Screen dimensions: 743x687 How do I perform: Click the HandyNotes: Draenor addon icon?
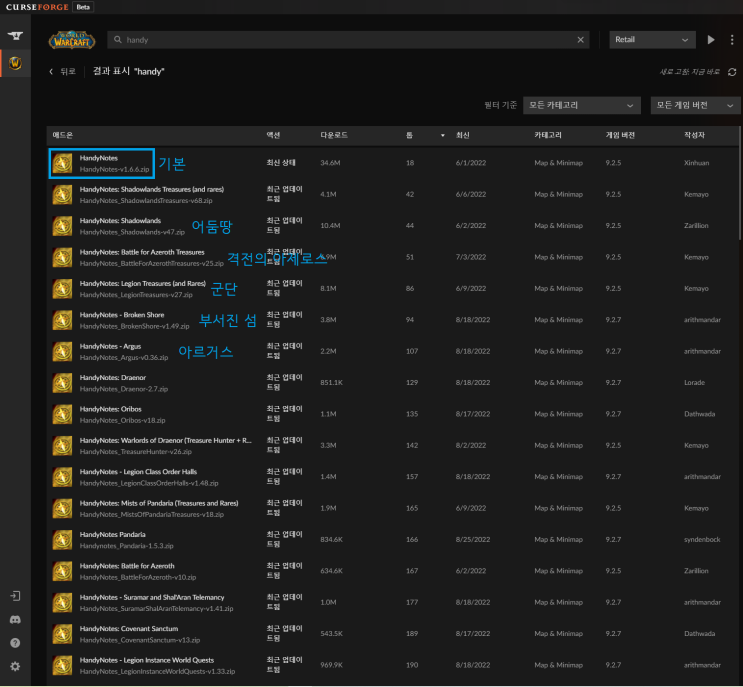tap(62, 383)
